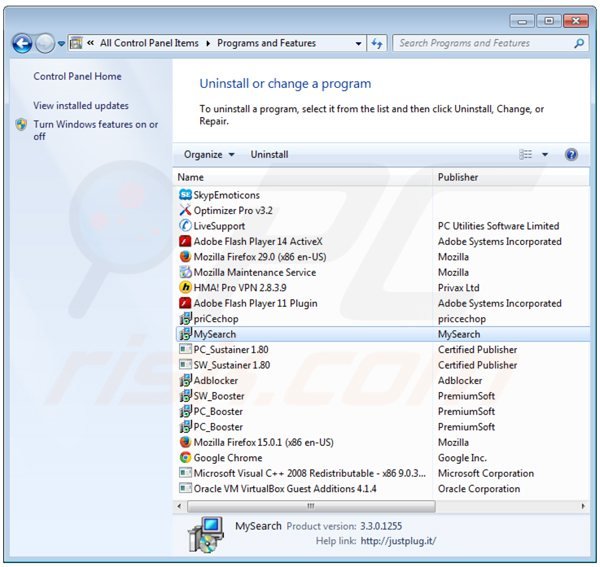
Task: Click the priCechop installer icon
Action: click(x=185, y=318)
